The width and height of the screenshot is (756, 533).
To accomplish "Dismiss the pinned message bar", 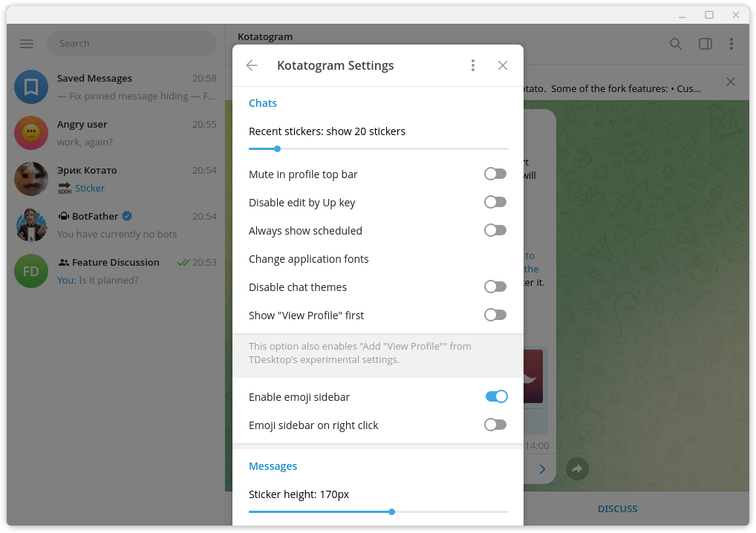I will click(731, 82).
